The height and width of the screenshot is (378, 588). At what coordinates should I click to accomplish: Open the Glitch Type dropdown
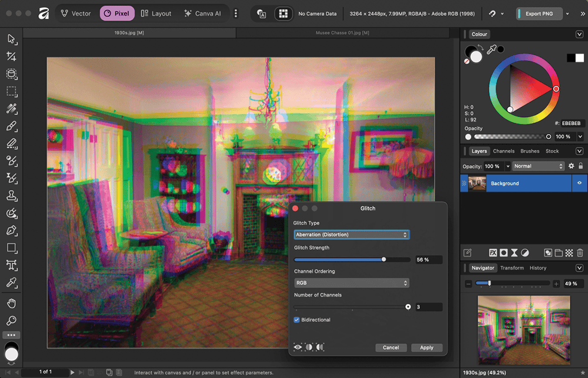click(x=352, y=235)
